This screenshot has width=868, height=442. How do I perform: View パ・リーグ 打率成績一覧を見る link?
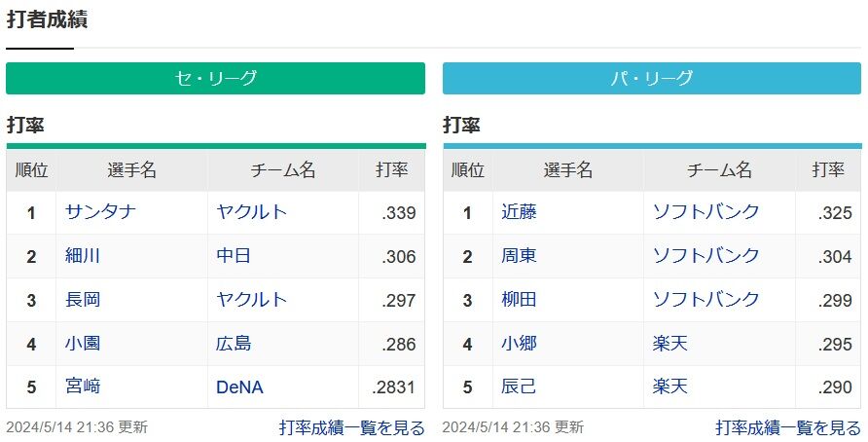pos(787,427)
